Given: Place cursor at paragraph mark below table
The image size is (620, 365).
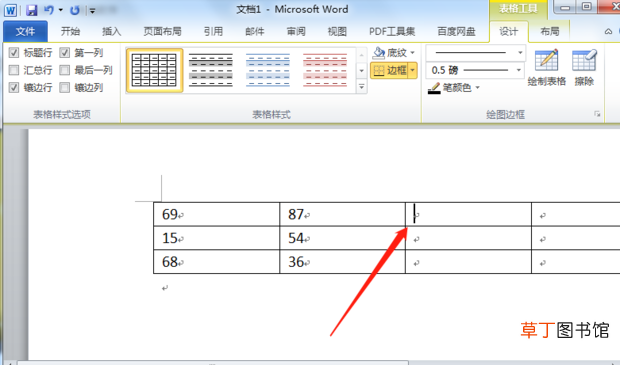Looking at the screenshot, I should point(164,288).
